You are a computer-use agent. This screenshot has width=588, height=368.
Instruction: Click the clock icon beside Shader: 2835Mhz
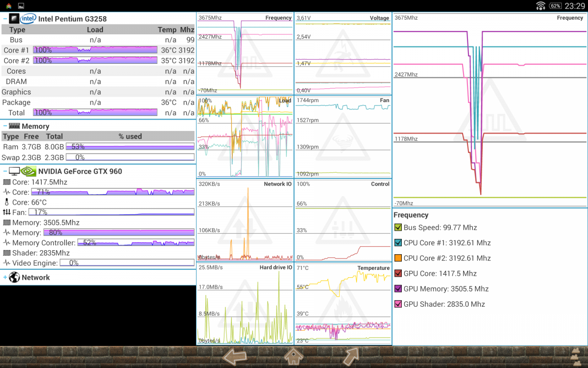[x=6, y=253]
